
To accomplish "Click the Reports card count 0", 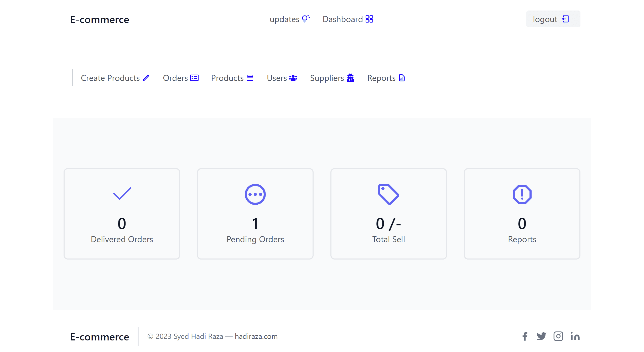I will click(522, 224).
